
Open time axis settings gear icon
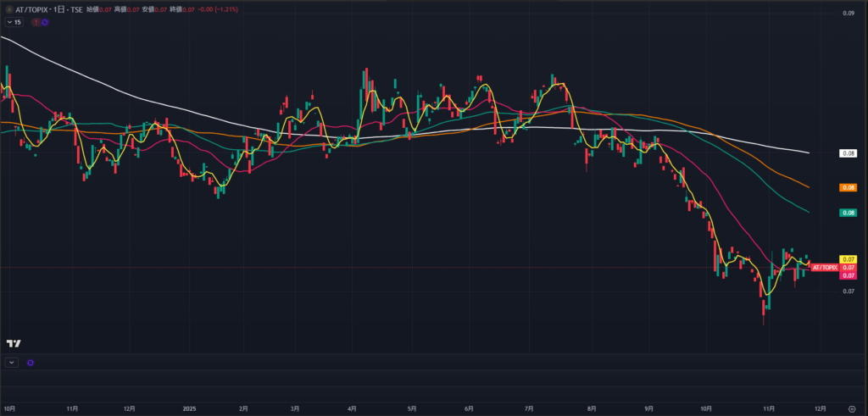click(x=850, y=408)
